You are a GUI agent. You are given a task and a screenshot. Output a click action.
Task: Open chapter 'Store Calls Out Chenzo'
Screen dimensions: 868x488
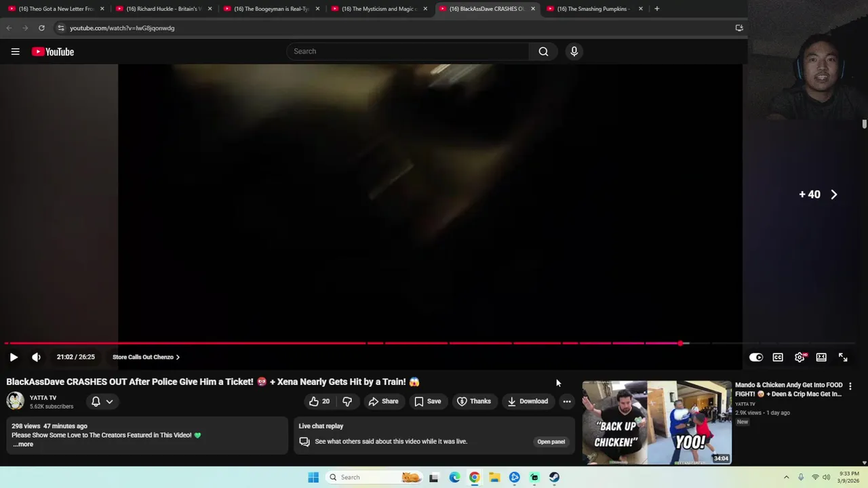[146, 357]
